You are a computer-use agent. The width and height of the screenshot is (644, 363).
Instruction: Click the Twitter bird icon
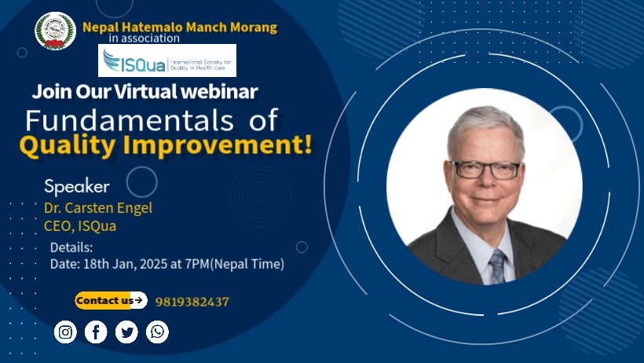[126, 332]
